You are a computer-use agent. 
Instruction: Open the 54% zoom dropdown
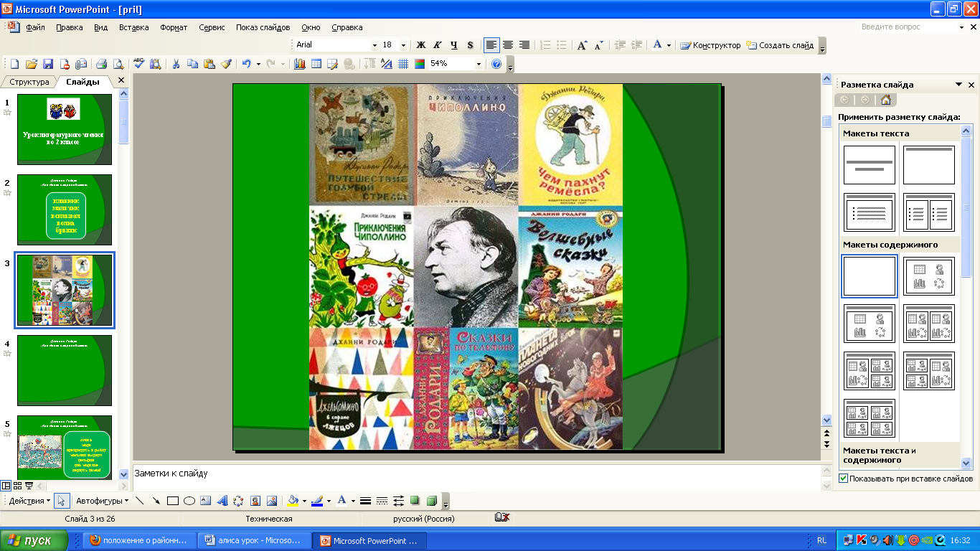[479, 64]
